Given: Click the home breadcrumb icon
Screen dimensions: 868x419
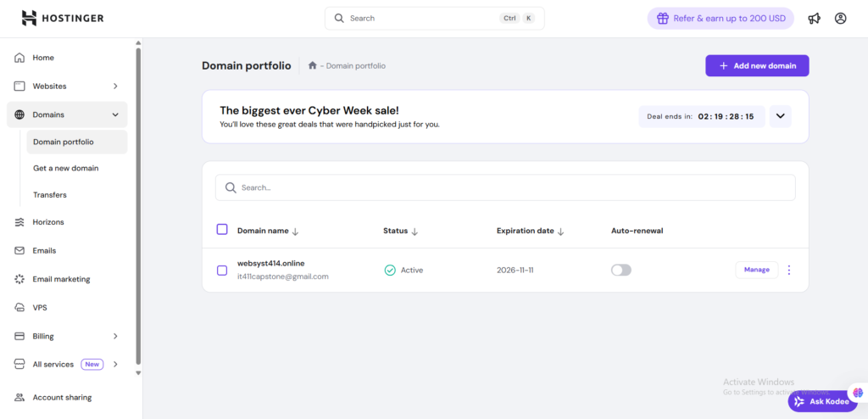Looking at the screenshot, I should pyautogui.click(x=313, y=65).
